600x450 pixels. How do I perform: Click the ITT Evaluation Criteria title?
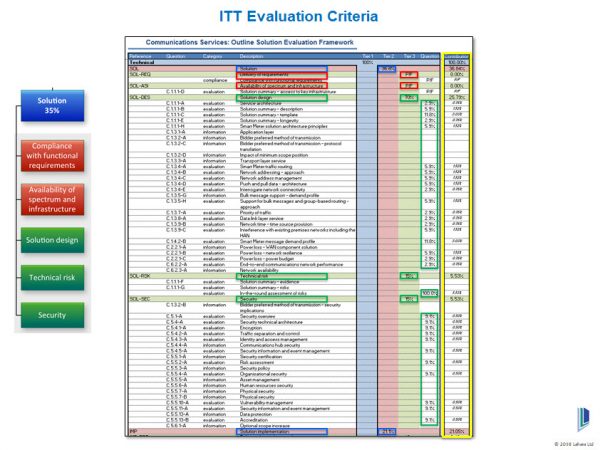pos(299,17)
